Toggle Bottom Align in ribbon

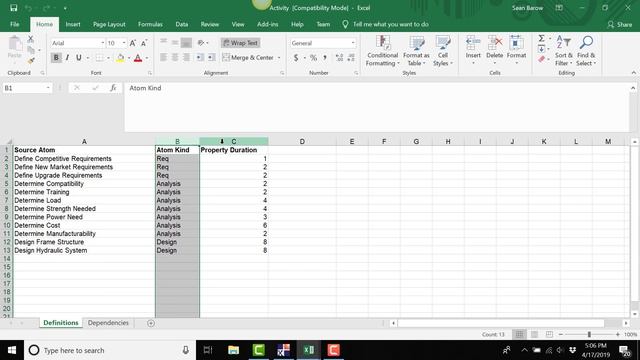[186, 42]
